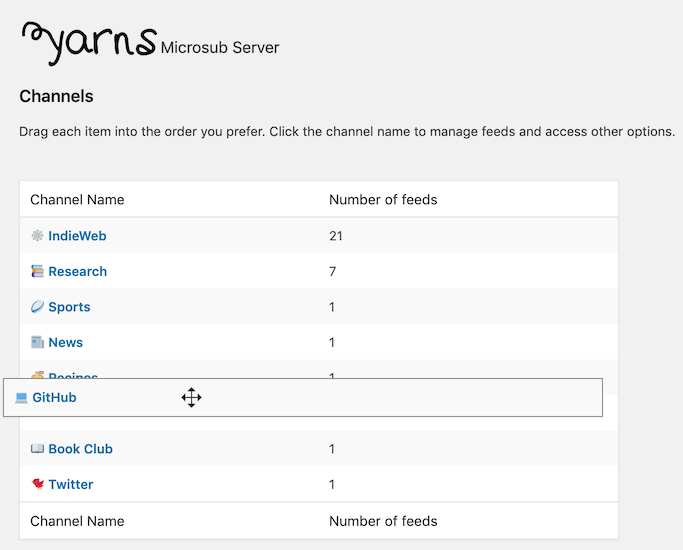Click the feed count in the Sports row
Screen dimensions: 683x550
coord(332,307)
